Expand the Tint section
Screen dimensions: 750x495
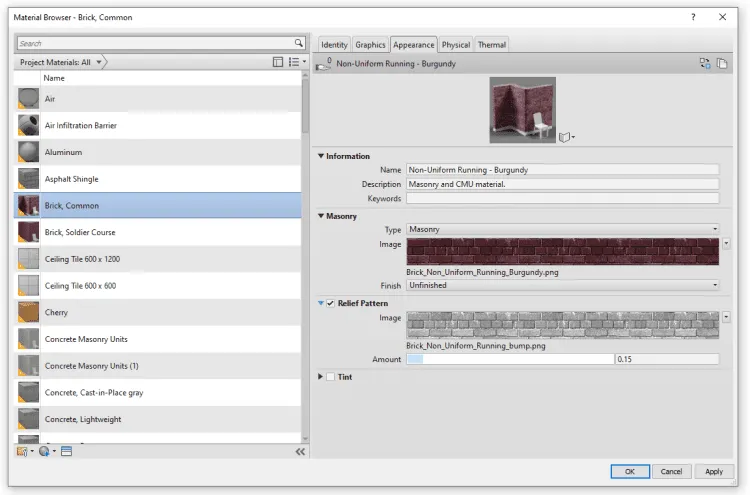point(320,377)
